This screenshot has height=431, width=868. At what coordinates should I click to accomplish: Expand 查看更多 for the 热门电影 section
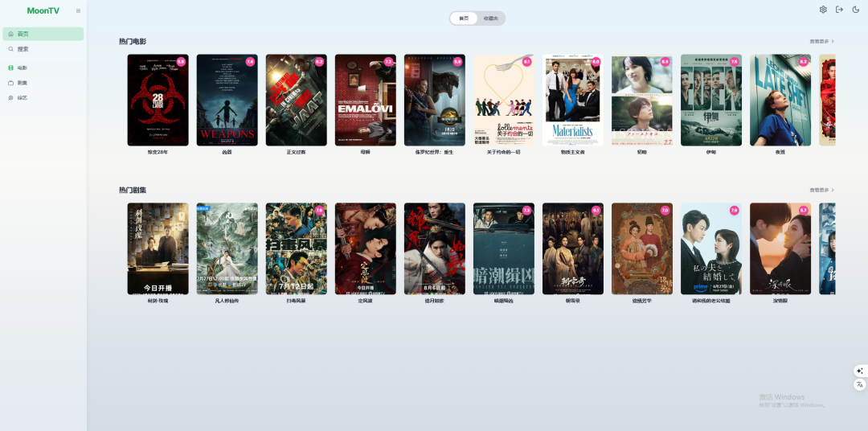(x=821, y=41)
